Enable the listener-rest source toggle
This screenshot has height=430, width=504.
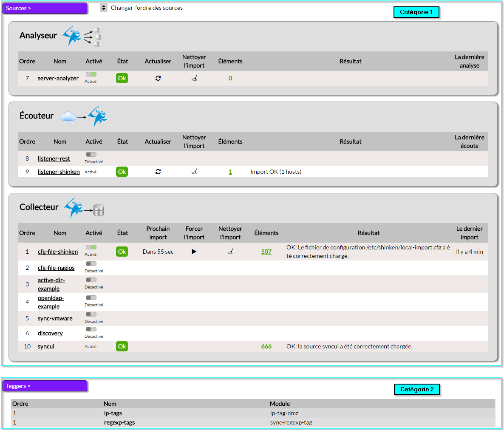click(91, 155)
